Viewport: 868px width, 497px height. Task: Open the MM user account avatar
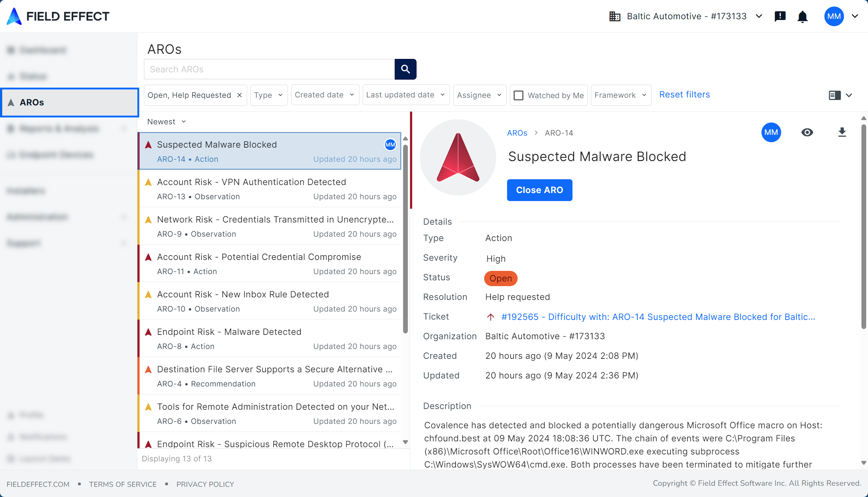(x=834, y=16)
